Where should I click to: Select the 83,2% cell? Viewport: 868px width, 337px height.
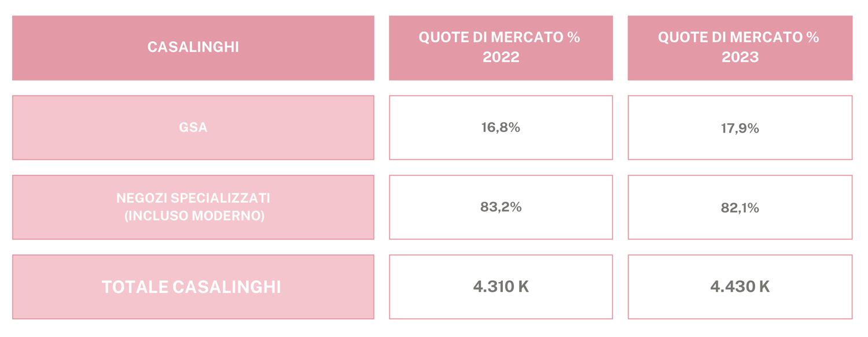pyautogui.click(x=501, y=207)
